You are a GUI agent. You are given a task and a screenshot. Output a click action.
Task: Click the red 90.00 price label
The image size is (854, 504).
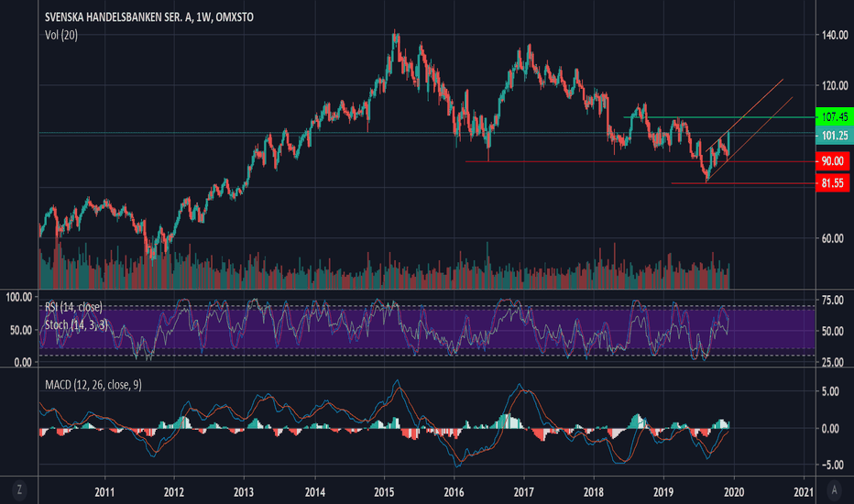tap(833, 161)
